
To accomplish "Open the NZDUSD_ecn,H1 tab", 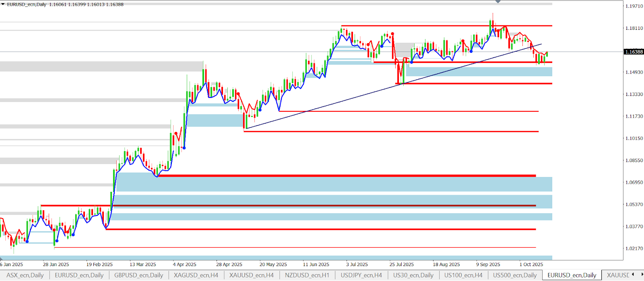I will [x=307, y=275].
